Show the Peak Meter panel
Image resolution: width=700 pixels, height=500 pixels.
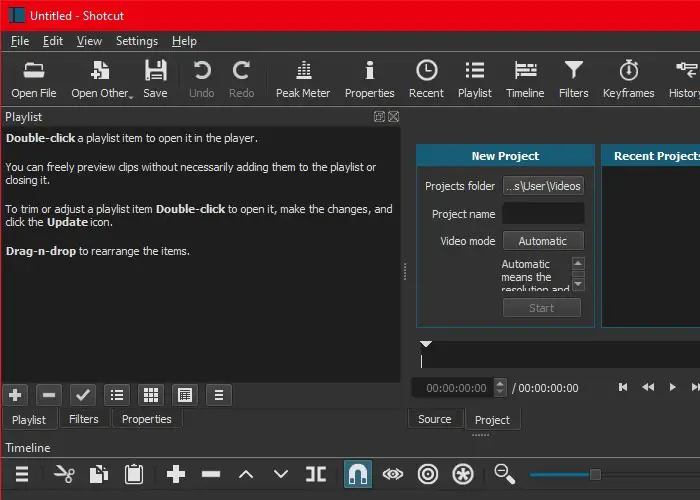click(x=303, y=79)
